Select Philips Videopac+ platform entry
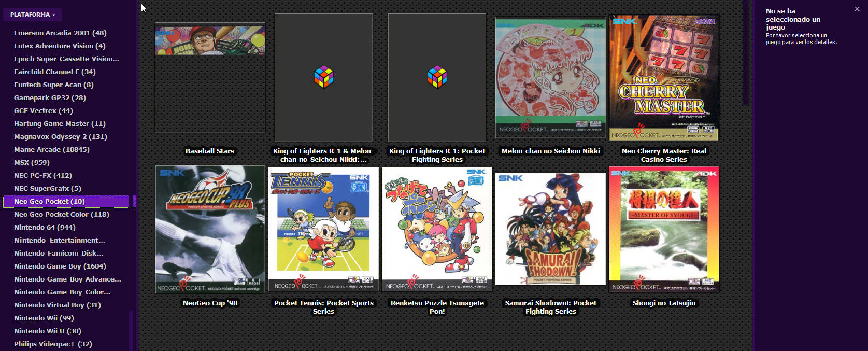This screenshot has height=351, width=868. pos(53,344)
